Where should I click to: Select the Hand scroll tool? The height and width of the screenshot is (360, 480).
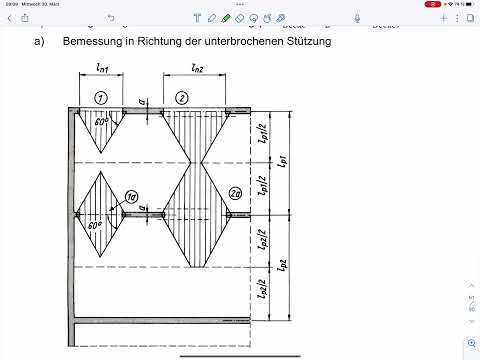[267, 18]
